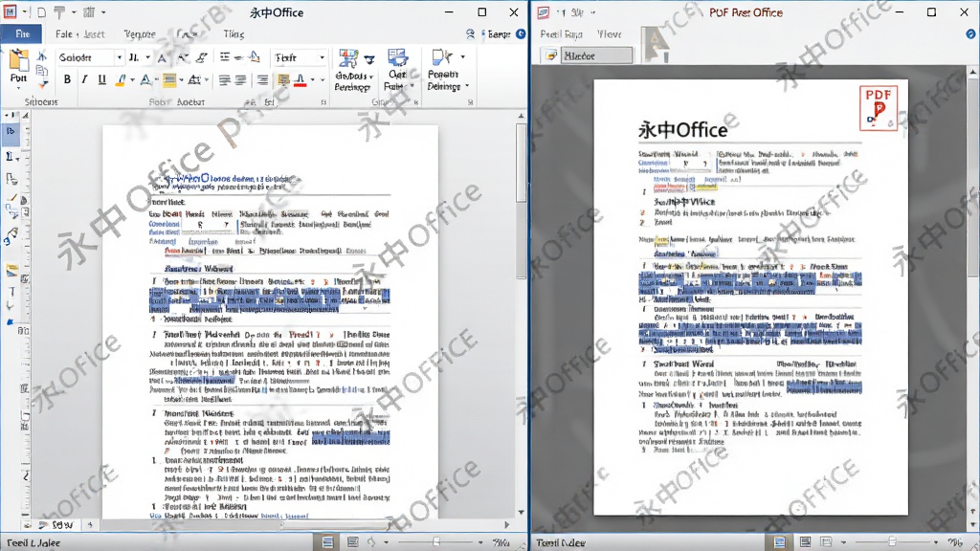Image resolution: width=980 pixels, height=551 pixels.
Task: Open the font name dropdown
Action: [x=119, y=57]
